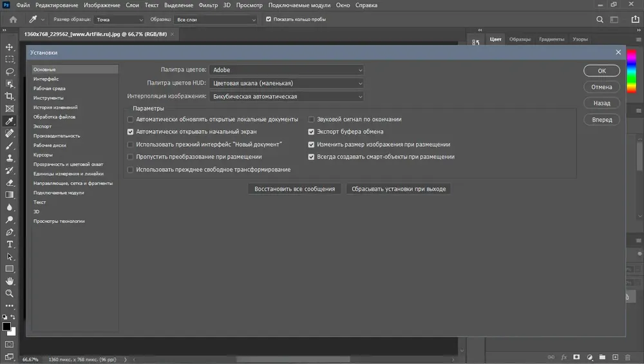Open the Фильтр menu

[208, 5]
